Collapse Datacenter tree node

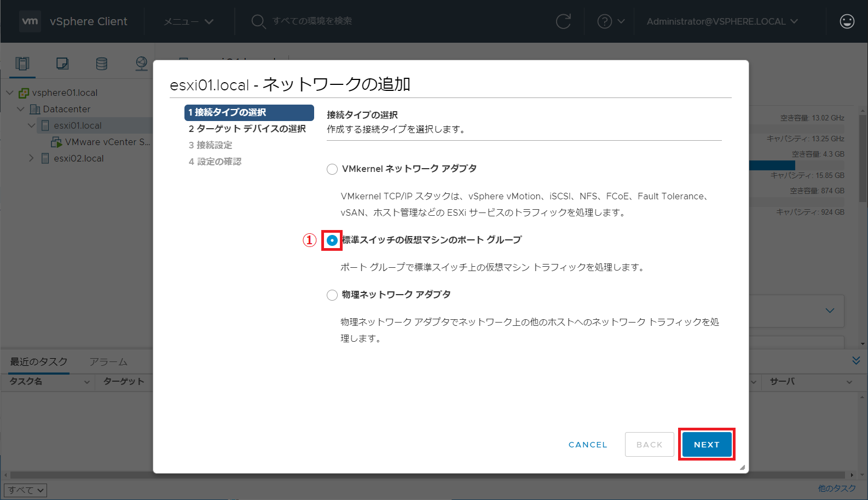pos(20,109)
